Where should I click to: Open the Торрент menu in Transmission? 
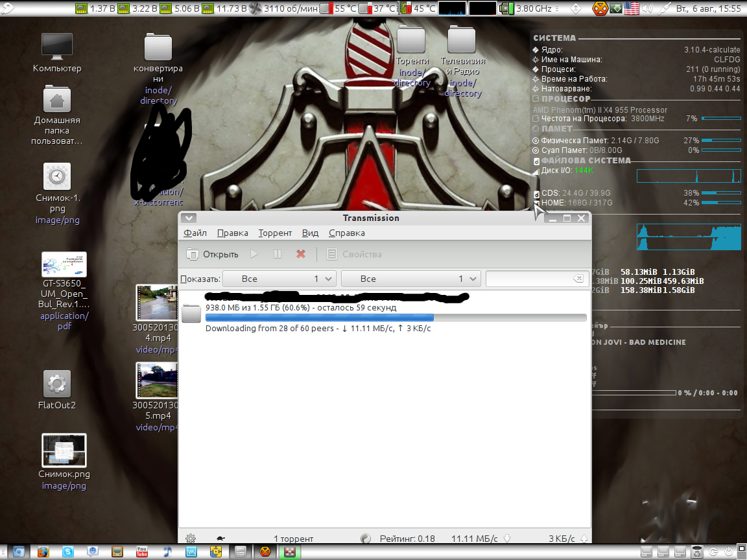(x=275, y=233)
